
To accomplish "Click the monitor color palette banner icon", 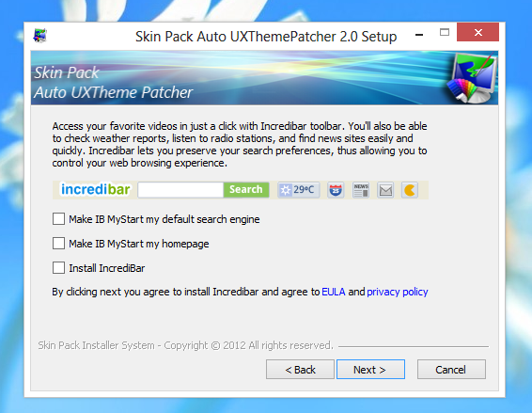I will (x=472, y=78).
